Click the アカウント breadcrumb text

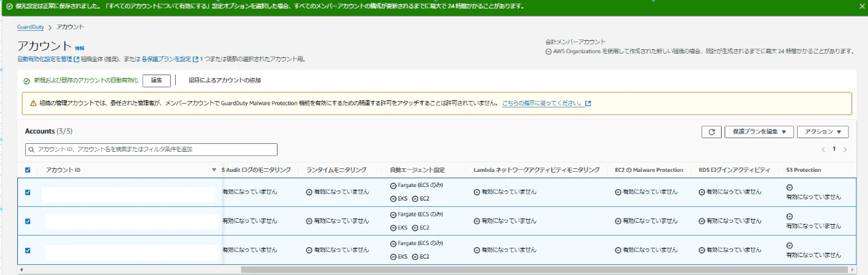click(70, 26)
